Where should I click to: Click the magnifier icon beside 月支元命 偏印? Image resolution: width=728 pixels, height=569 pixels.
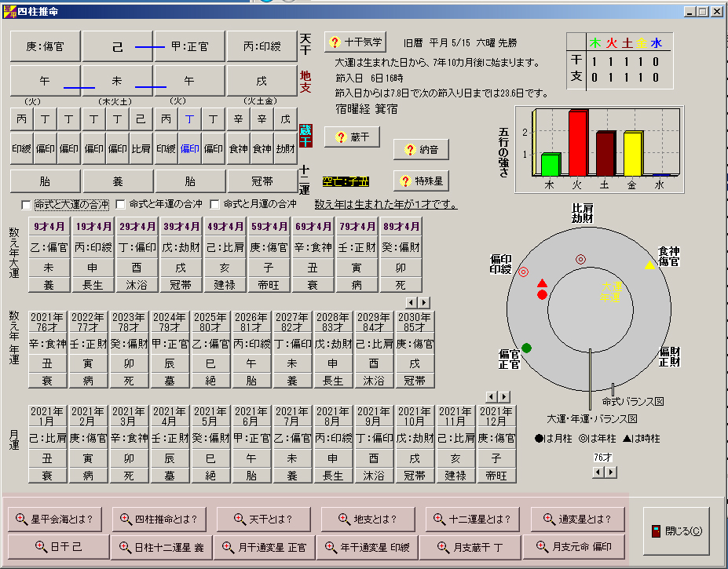[x=543, y=547]
